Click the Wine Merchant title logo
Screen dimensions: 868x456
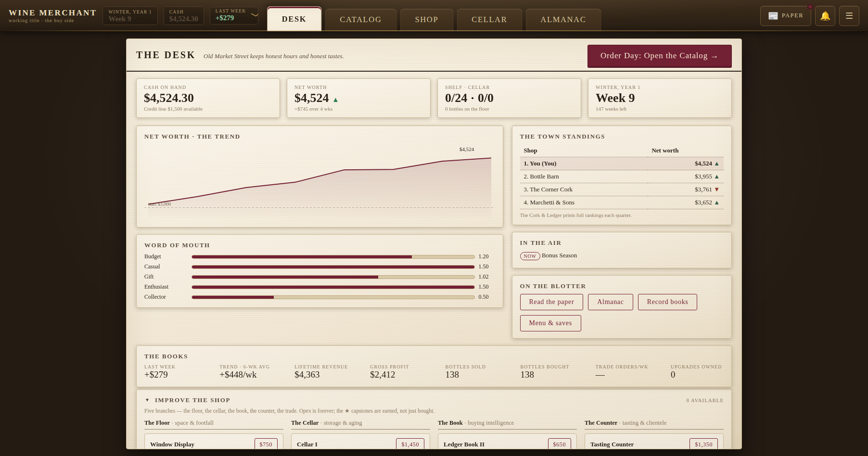(52, 13)
